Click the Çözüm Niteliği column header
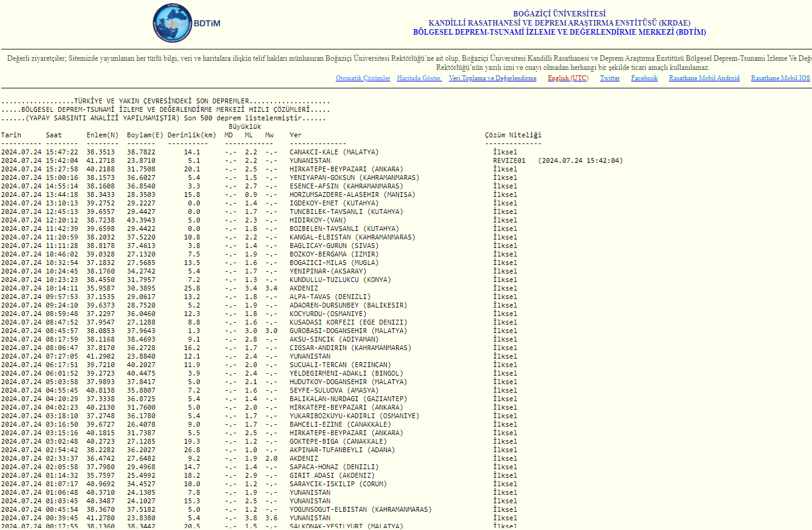 click(513, 135)
